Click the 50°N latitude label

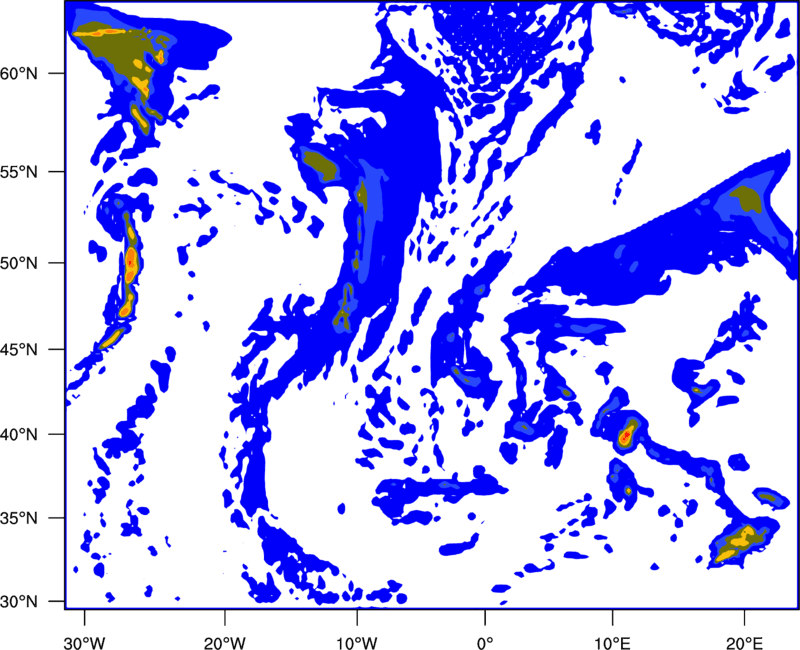point(19,263)
